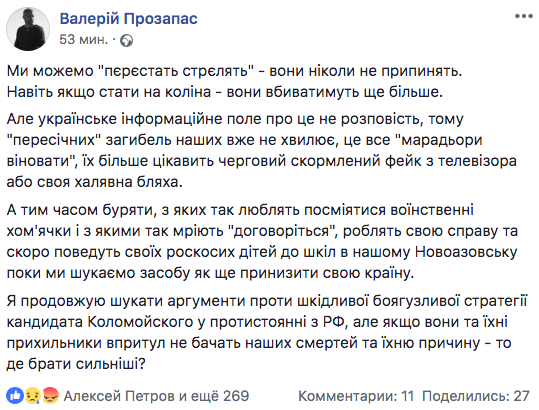Image resolution: width=539 pixels, height=410 pixels.
Task: Open the Комментарии: 11 comments count
Action: (356, 396)
